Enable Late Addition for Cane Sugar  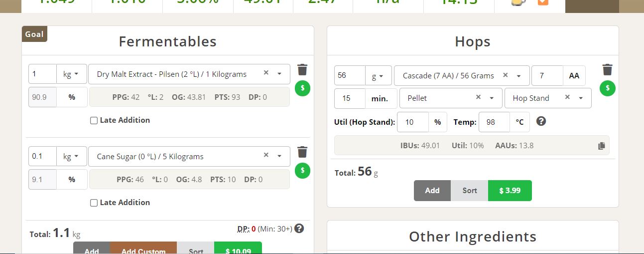[x=94, y=203]
